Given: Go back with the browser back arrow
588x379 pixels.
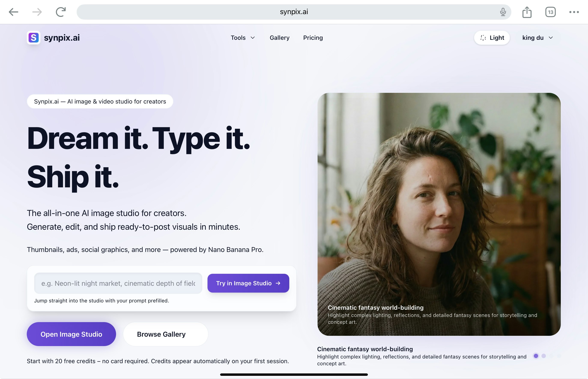Looking at the screenshot, I should click(x=13, y=12).
